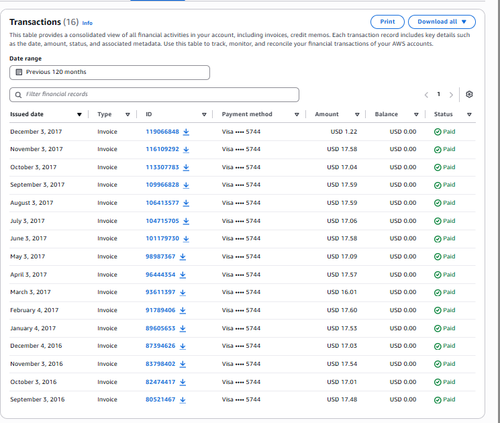Viewport: 500px width, 423px height.
Task: Download invoice 106413577 via its download icon
Action: point(186,203)
